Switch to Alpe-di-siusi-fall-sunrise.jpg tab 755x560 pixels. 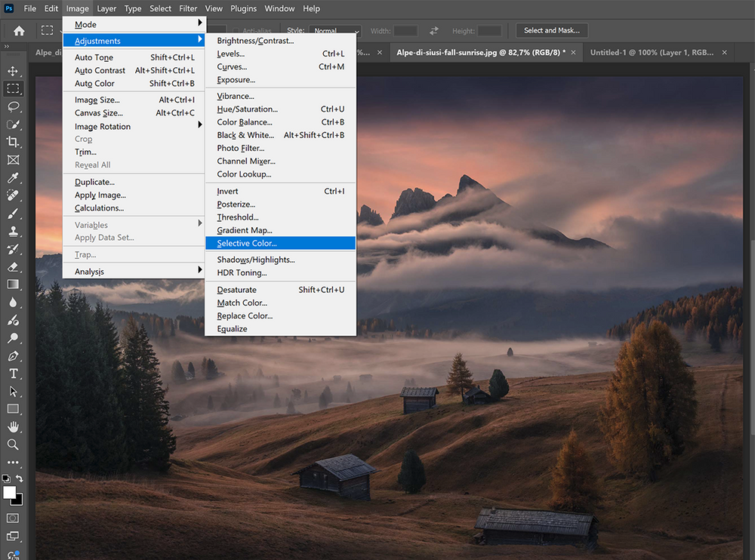click(480, 53)
